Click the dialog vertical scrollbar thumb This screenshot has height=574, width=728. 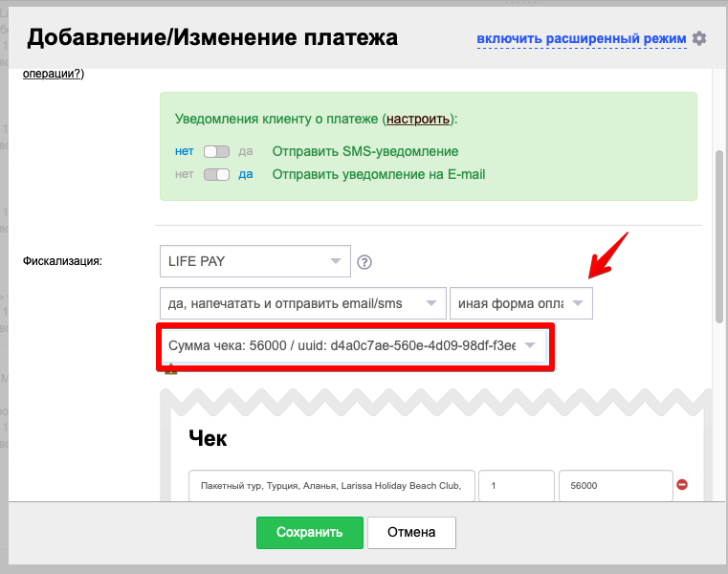pyautogui.click(x=719, y=236)
